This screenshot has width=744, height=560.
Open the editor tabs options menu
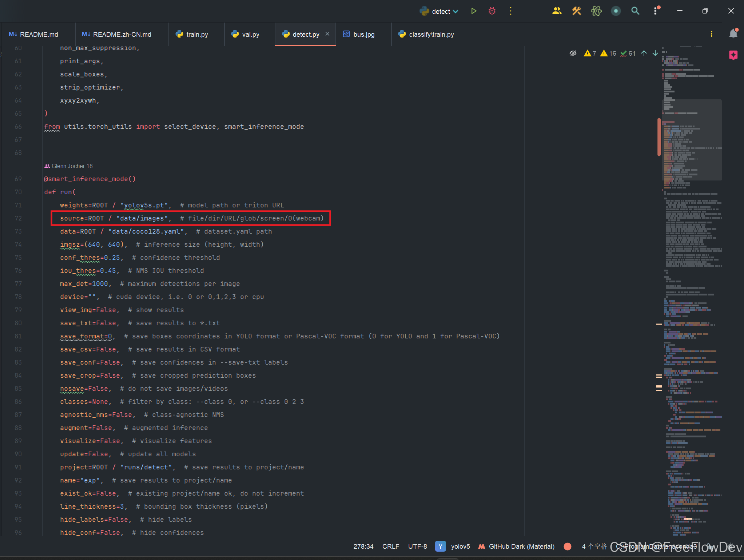click(x=711, y=34)
